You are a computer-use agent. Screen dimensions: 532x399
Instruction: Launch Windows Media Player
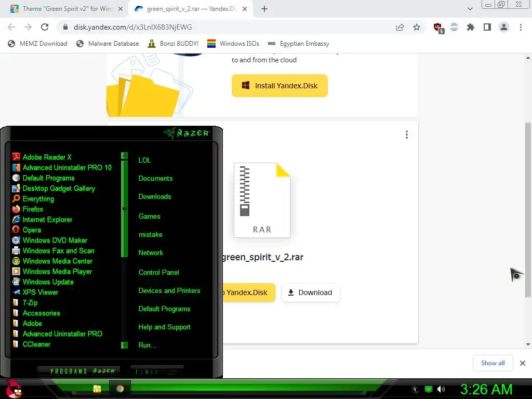click(x=52, y=271)
